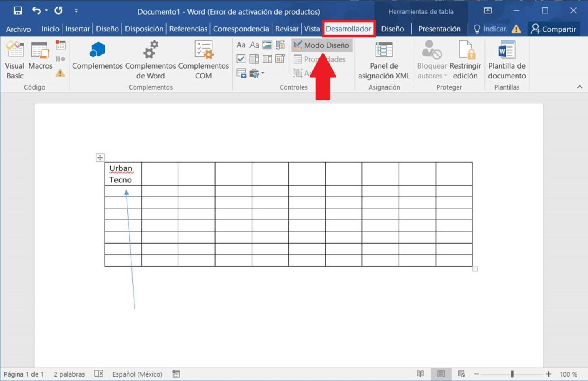Viewport: 588px width, 381px height.
Task: Click the Plantilla de documento icon
Action: coord(507,60)
